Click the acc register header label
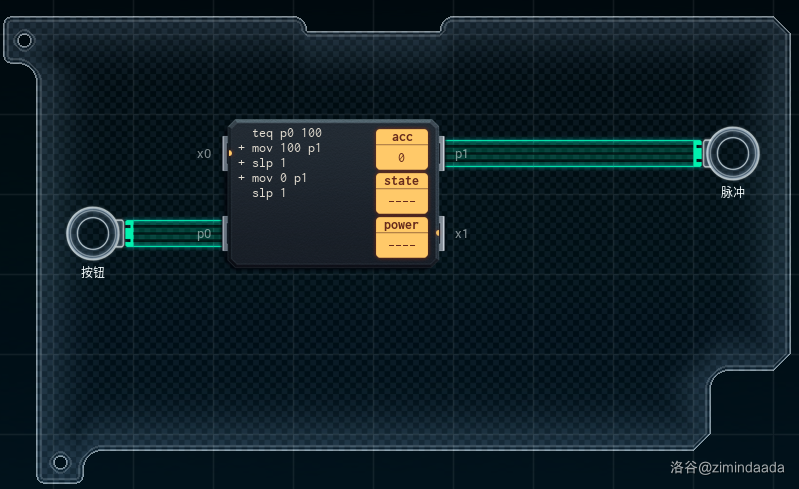The image size is (799, 489). click(401, 137)
